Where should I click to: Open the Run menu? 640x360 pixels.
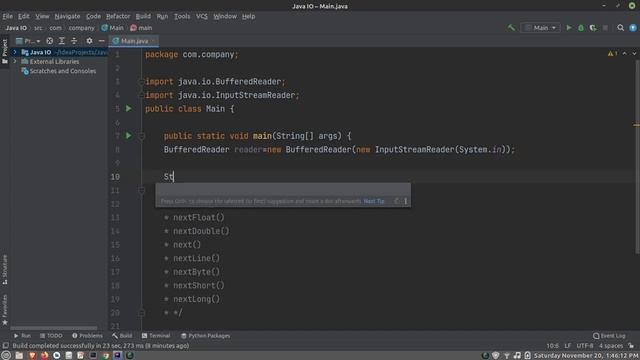point(162,16)
